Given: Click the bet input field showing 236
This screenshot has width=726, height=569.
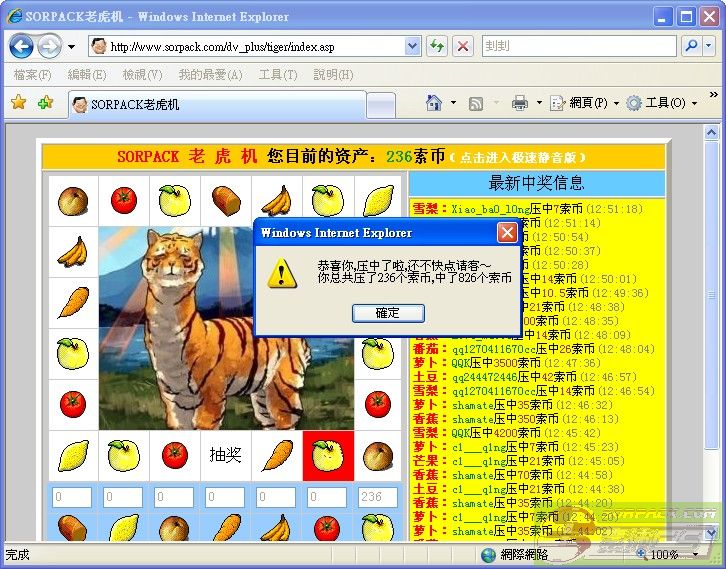Looking at the screenshot, I should [377, 497].
